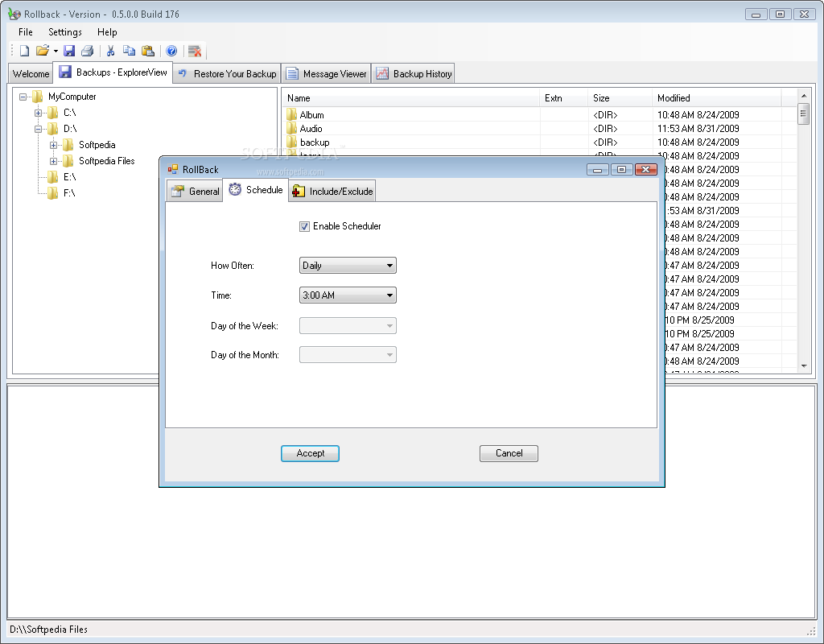Click the Day of the Week dropdown
This screenshot has height=644, width=824.
coord(348,325)
